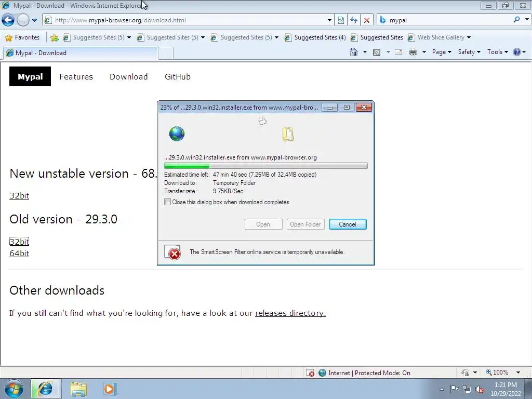The image size is (532, 399).
Task: Open the Windows Start button
Action: coord(14,389)
